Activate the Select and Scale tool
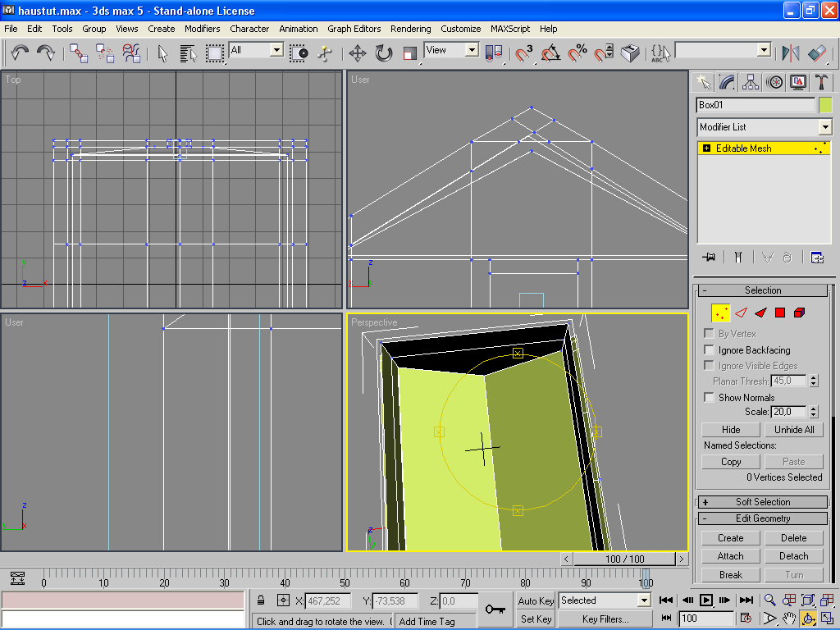 [x=410, y=53]
